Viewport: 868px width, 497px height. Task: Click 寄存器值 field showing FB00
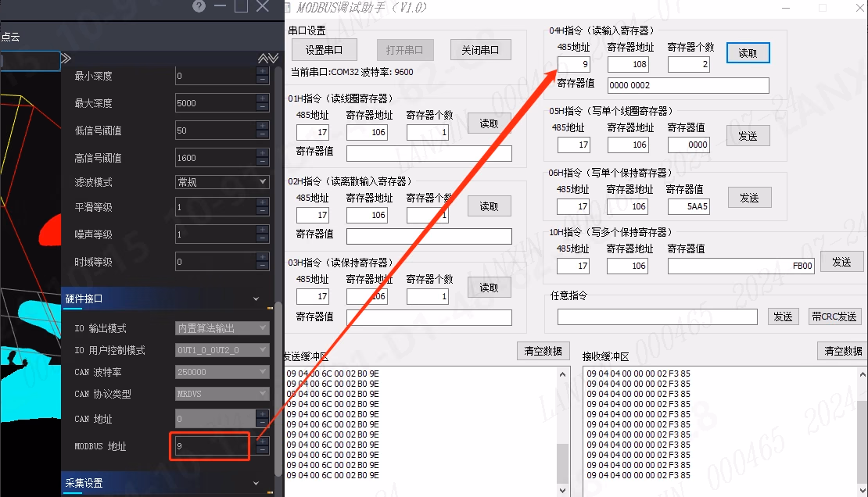[x=741, y=266]
